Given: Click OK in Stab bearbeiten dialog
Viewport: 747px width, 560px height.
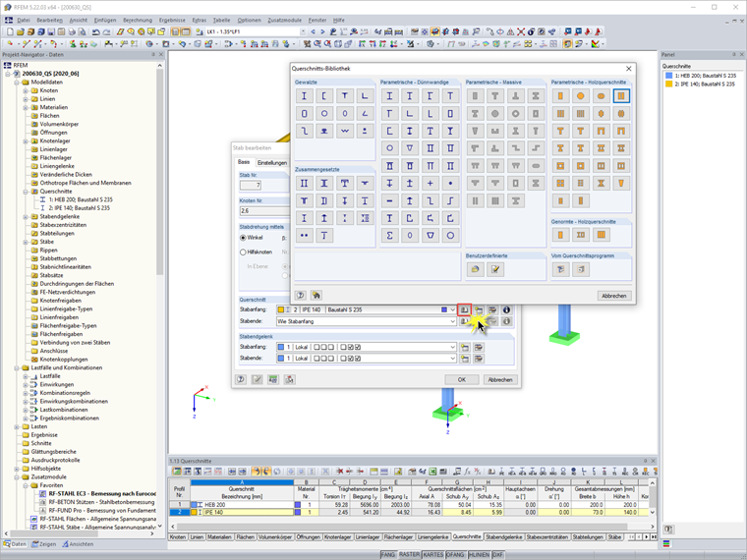Looking at the screenshot, I should (x=462, y=379).
